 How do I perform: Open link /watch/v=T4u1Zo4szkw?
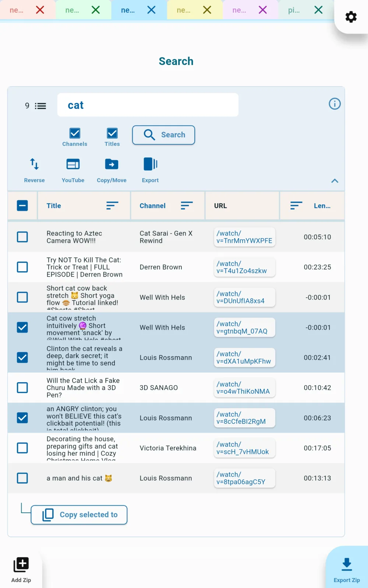[244, 267]
